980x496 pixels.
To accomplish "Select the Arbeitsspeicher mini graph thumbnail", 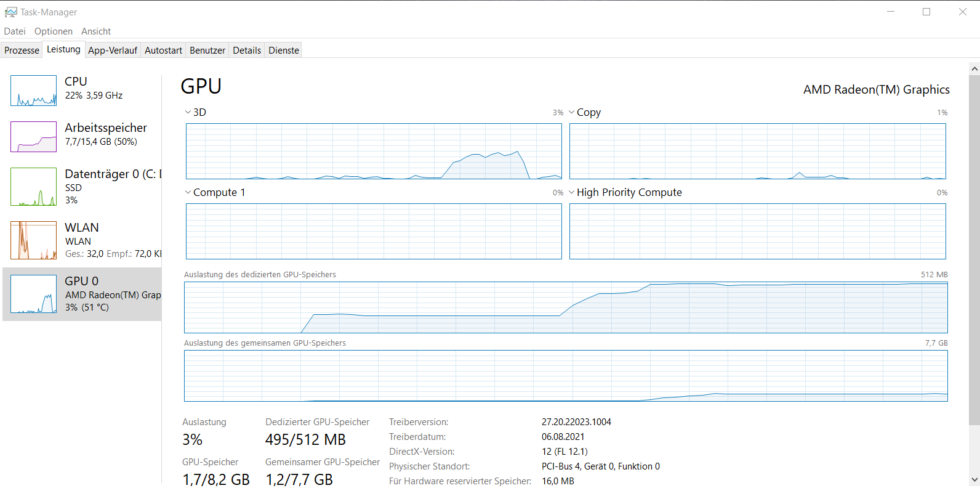I will coord(33,137).
